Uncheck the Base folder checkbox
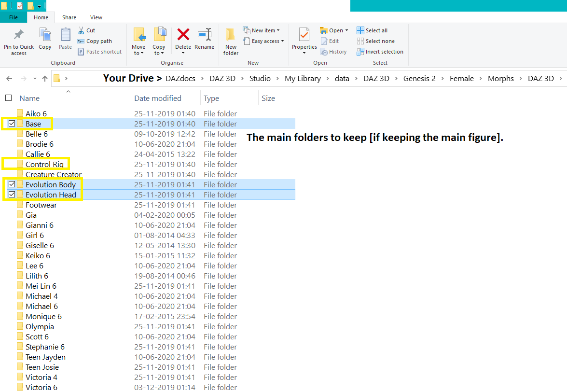The image size is (567, 392). click(12, 124)
